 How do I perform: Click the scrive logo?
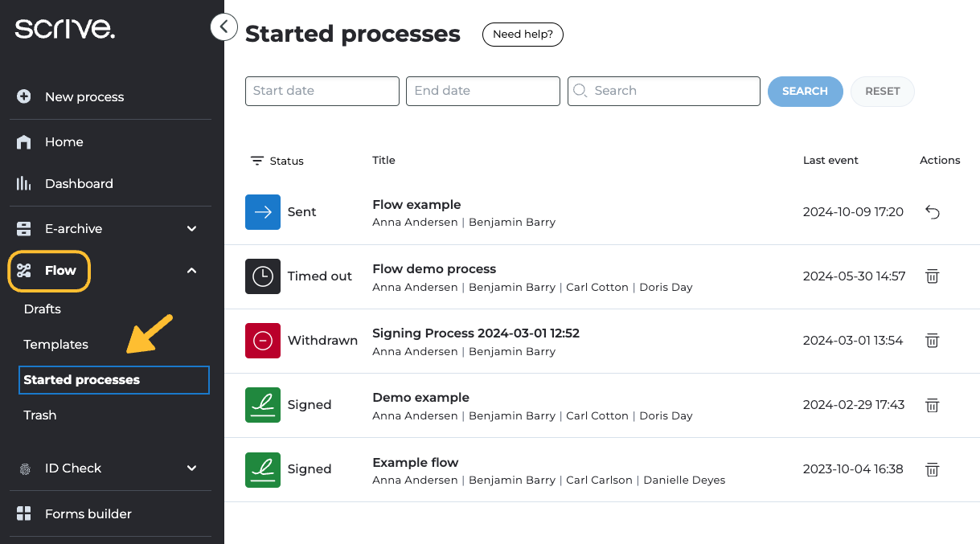[x=65, y=30]
